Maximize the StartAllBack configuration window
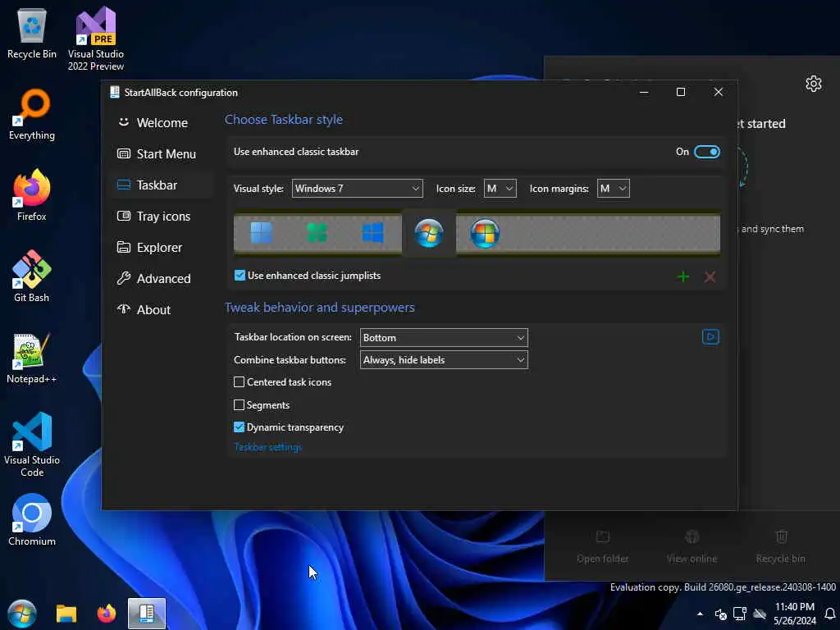This screenshot has height=630, width=840. point(680,92)
